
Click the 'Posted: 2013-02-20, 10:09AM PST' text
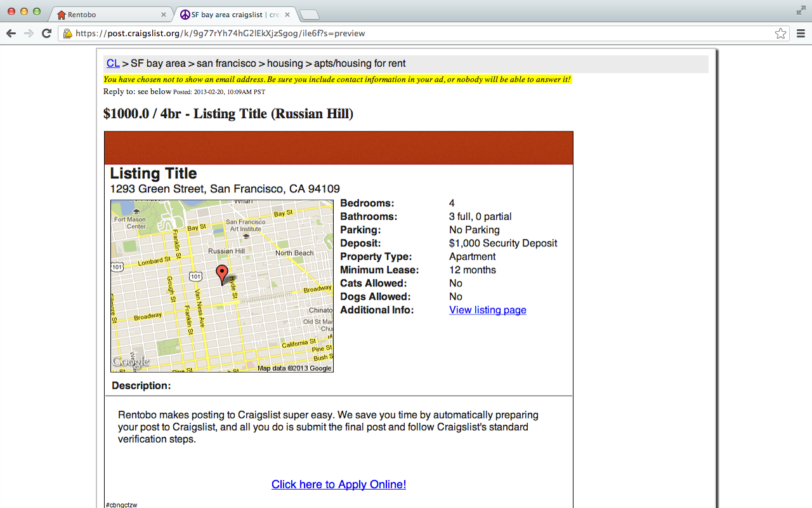click(x=219, y=92)
